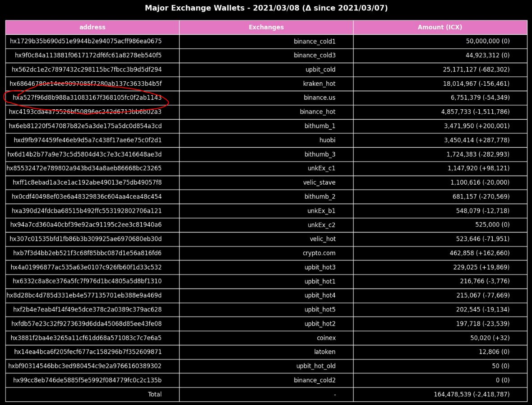Click amount 50,020 (+32)
Screen dimensions: 532x405
click(490, 338)
